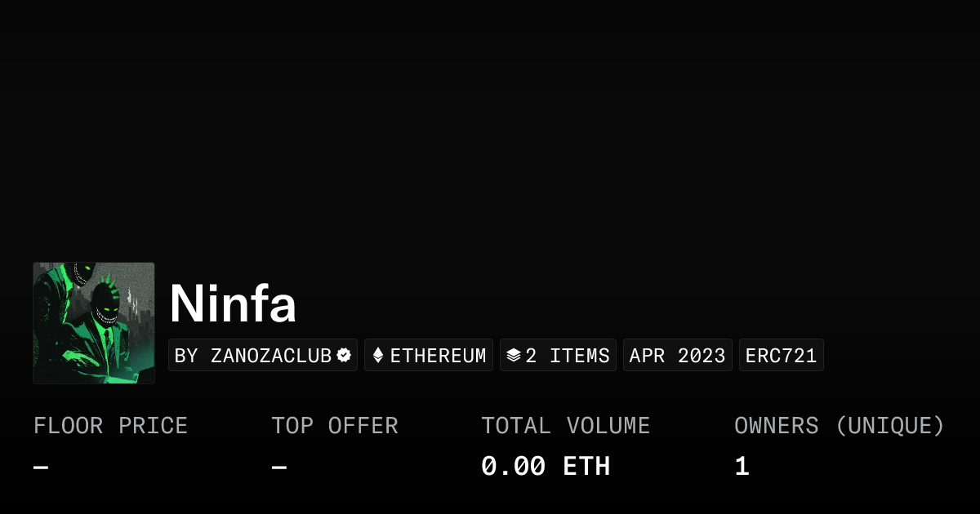Screen dimensions: 980x514
Task: Open the Ninfa collection thumbnail image
Action: [94, 323]
